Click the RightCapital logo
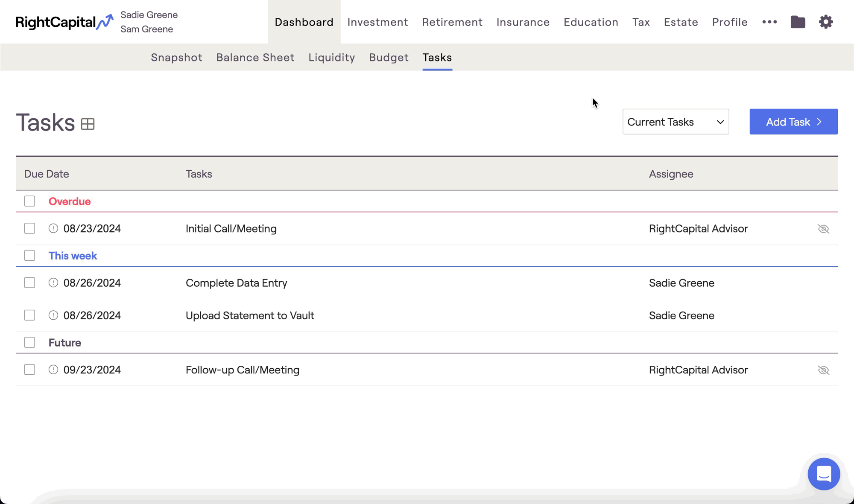Image resolution: width=854 pixels, height=504 pixels. coord(64,22)
